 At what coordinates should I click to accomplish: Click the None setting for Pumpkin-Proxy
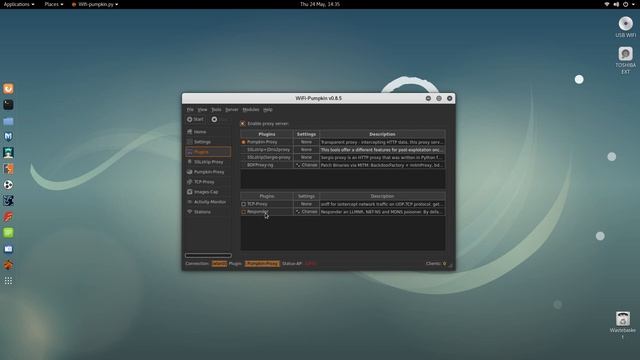[x=306, y=142]
